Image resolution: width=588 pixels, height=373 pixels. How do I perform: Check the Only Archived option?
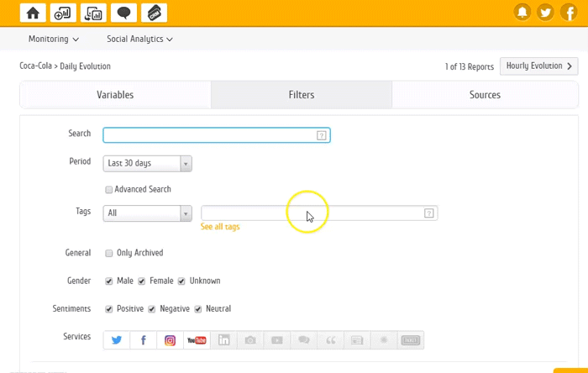click(109, 253)
